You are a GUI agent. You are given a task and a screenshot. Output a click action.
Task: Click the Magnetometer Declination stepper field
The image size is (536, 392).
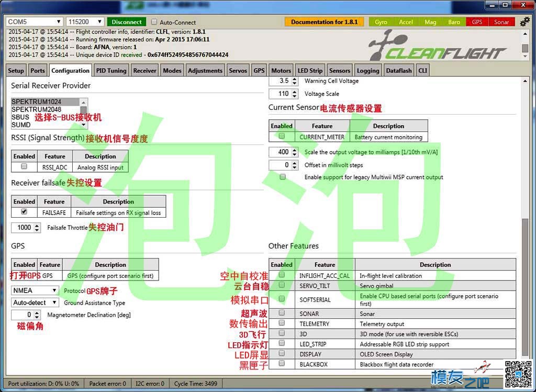tap(26, 315)
